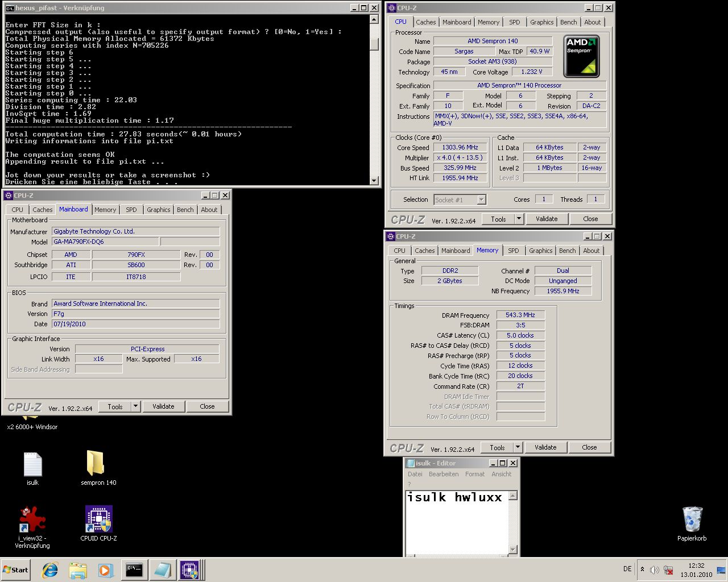This screenshot has height=582, width=728.
Task: Open Socket #1 selection dropdown
Action: [x=460, y=199]
